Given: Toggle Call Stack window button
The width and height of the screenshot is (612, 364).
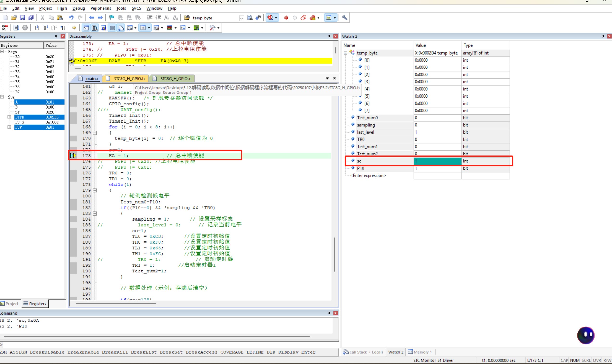Looking at the screenshot, I should (121, 28).
